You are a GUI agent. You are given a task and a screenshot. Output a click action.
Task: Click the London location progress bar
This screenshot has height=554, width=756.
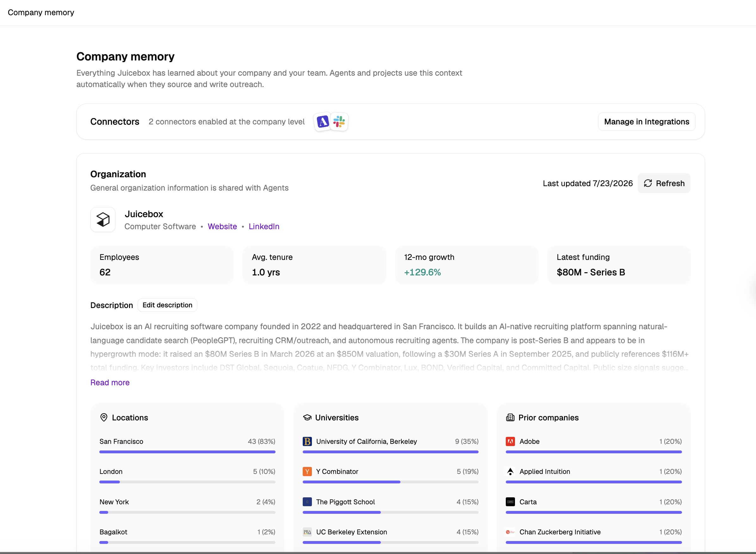187,482
